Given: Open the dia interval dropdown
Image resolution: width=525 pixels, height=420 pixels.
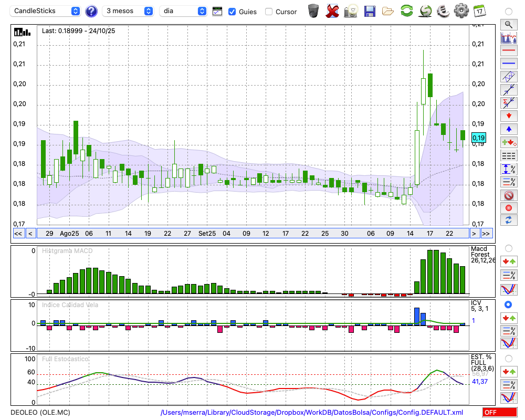Looking at the screenshot, I should (183, 11).
